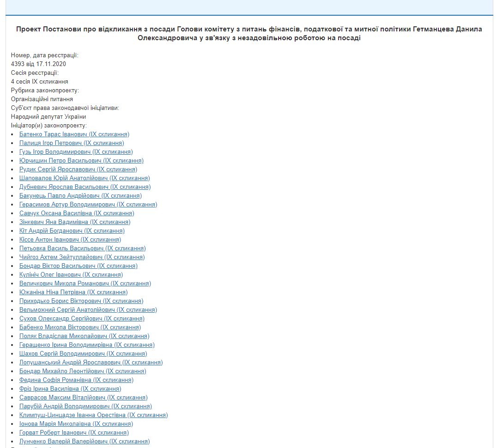Open Герасимов Артур Володимирович link
Image resolution: width=497 pixels, height=448 pixels.
click(x=88, y=205)
